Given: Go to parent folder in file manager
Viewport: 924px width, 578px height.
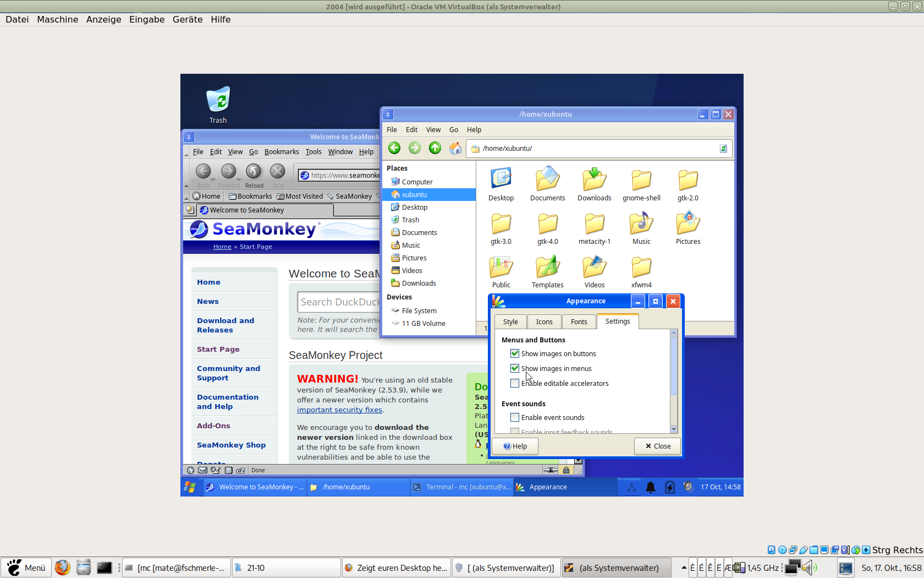Looking at the screenshot, I should (435, 148).
